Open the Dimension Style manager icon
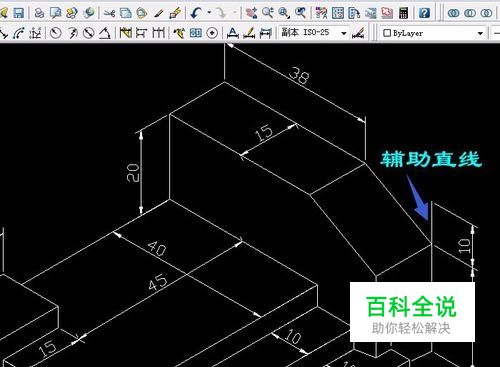 coord(358,33)
